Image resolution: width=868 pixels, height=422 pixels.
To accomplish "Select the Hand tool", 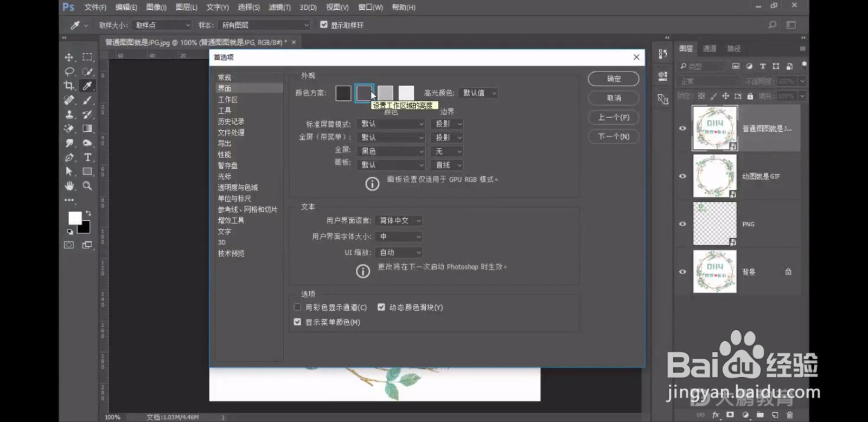I will tap(69, 186).
